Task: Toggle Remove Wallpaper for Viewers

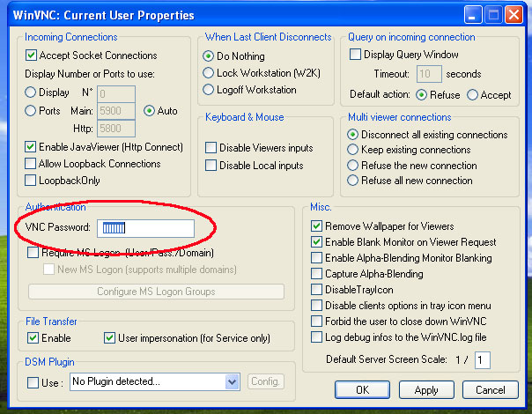Action: [x=316, y=226]
